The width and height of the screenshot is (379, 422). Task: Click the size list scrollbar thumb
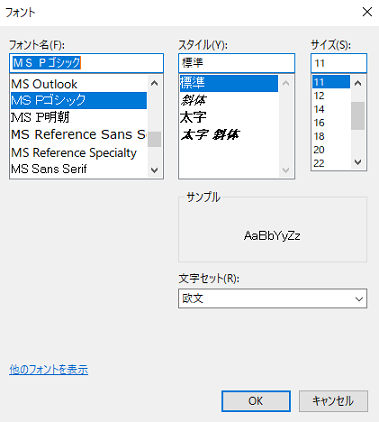coord(358,116)
